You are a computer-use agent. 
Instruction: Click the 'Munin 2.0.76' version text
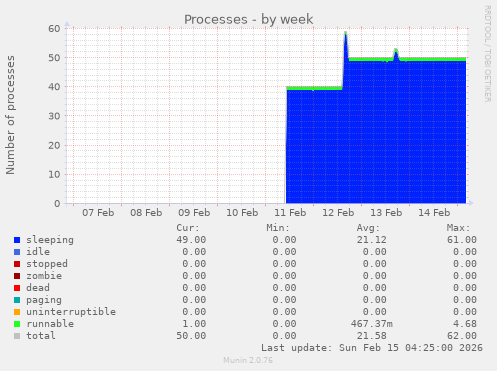point(248,360)
